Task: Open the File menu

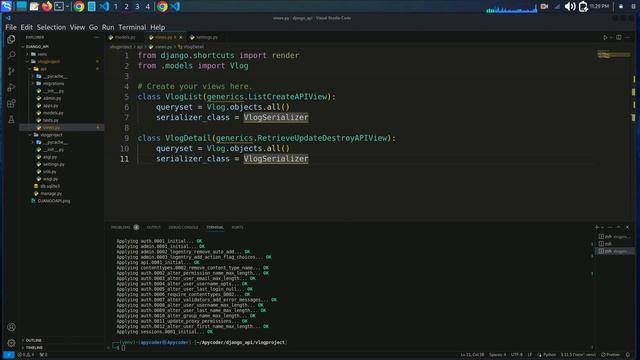Action: [11, 27]
